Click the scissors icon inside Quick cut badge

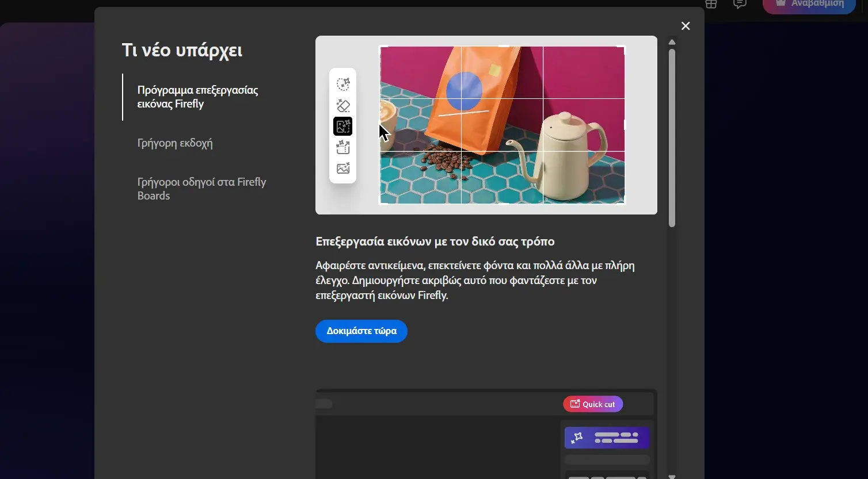(x=574, y=404)
